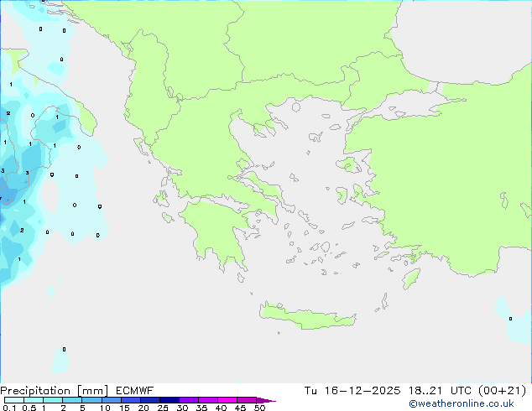The height and width of the screenshot is (411, 532).
Task: Click the legend scale label '35'
Action: click(x=201, y=408)
